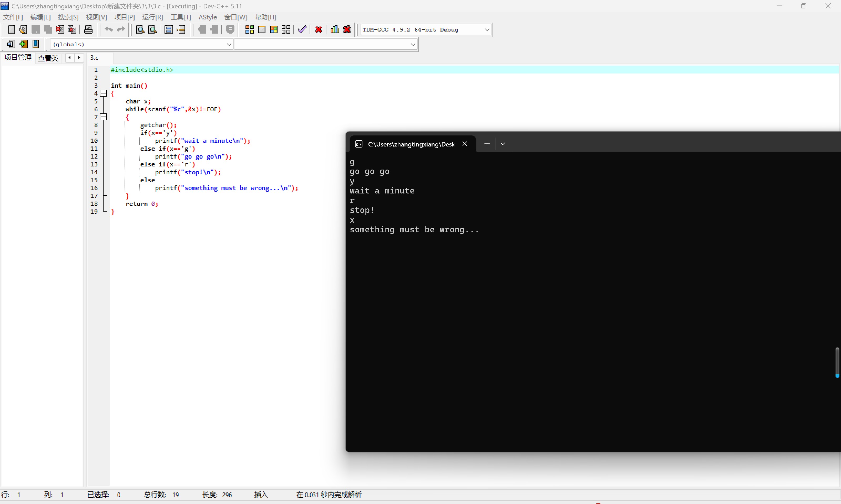Open the 运行[R] menu
Screen dimensions: 841x504
[x=153, y=17]
